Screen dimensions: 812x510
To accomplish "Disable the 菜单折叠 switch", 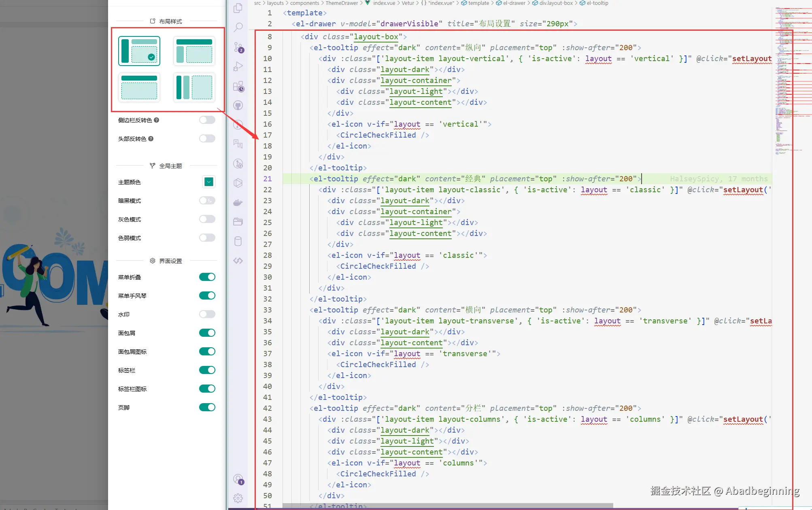I will click(x=207, y=277).
